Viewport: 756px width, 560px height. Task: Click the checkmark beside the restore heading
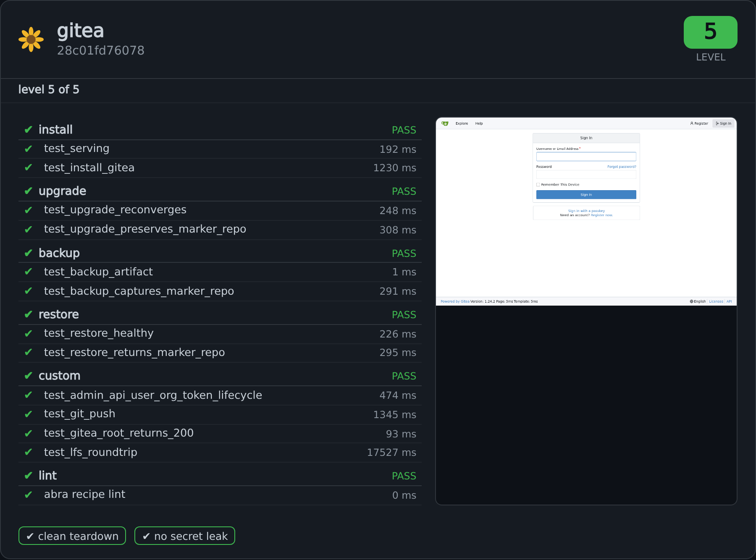(28, 314)
